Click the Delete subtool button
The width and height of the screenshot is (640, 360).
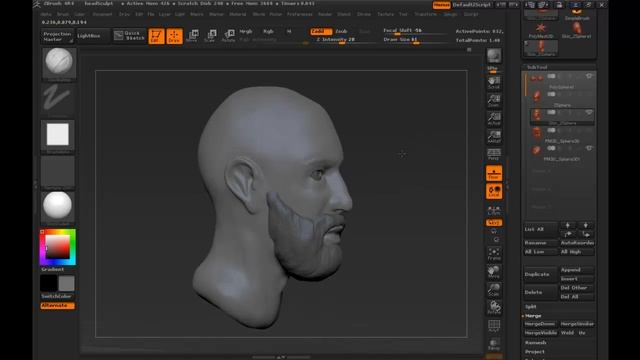click(540, 292)
